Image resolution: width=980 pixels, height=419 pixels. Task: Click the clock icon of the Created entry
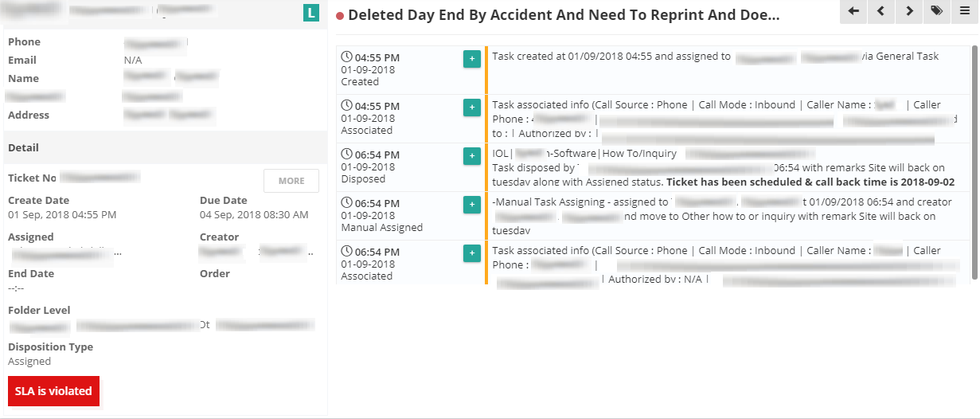[346, 57]
